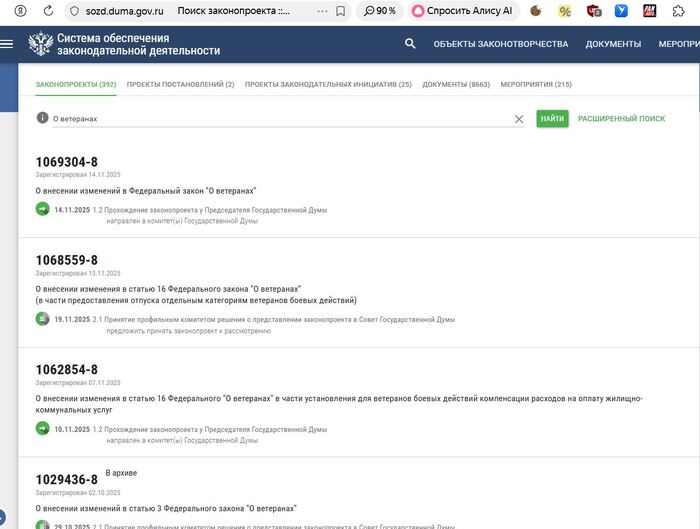Open the hamburger menu in site header

point(7,45)
